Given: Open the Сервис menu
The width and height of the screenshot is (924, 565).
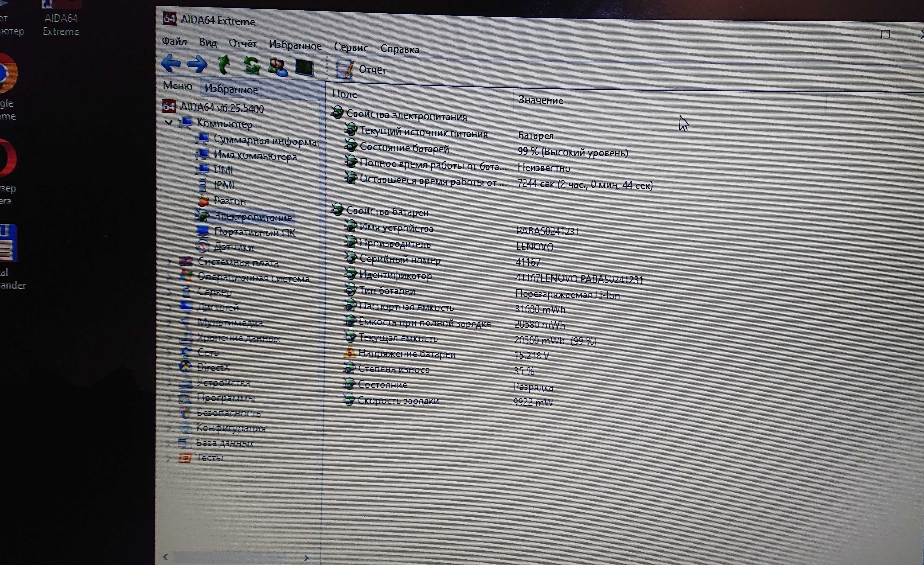Looking at the screenshot, I should [x=351, y=47].
